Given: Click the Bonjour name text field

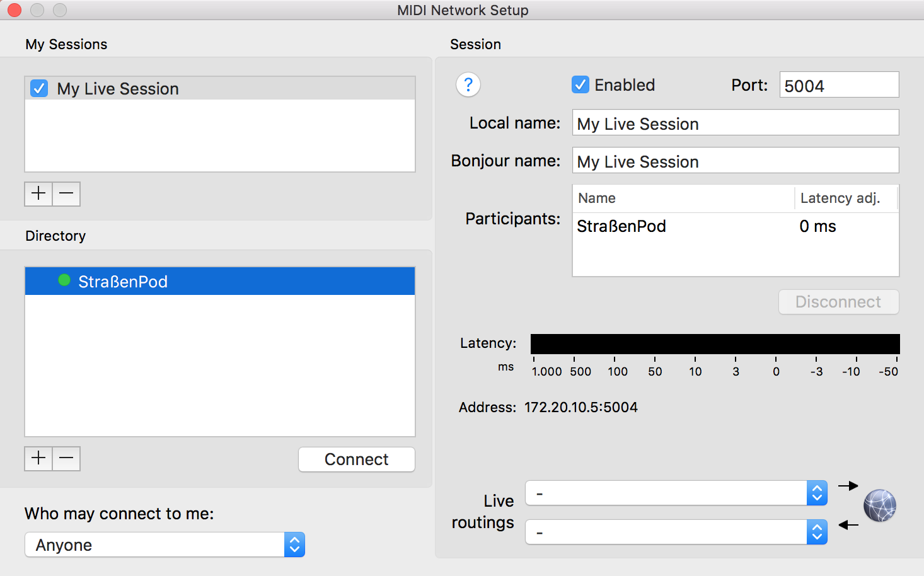Looking at the screenshot, I should click(x=735, y=161).
